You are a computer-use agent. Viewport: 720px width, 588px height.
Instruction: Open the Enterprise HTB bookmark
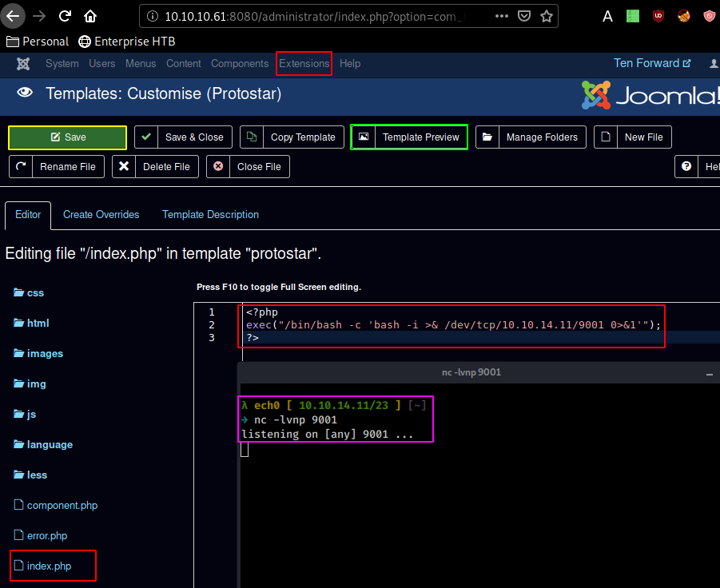(x=127, y=42)
